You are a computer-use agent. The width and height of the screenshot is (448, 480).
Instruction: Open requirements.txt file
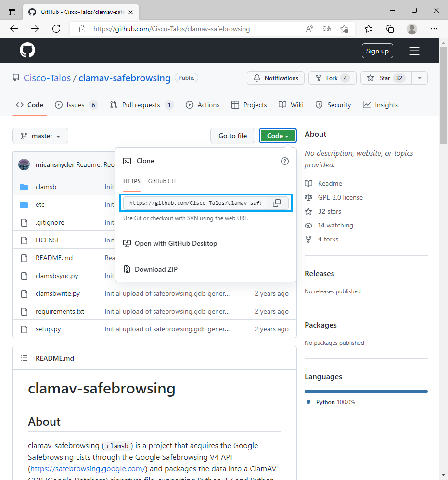pos(60,311)
